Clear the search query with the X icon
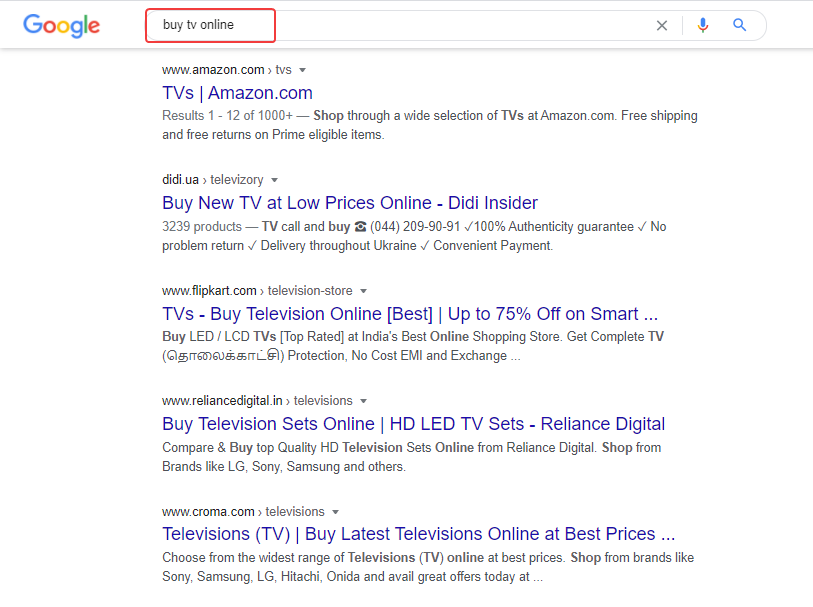This screenshot has height=607, width=813. 662,25
